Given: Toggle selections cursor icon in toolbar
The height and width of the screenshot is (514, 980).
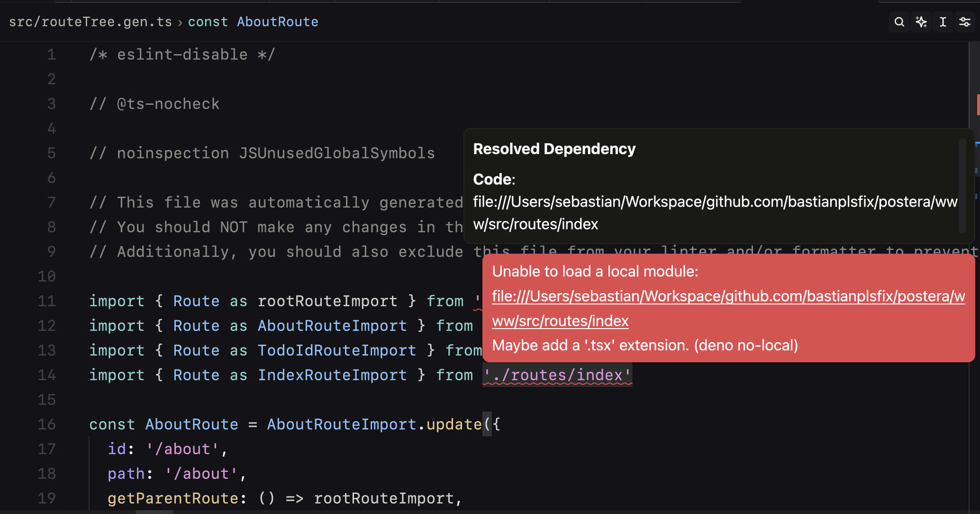Looking at the screenshot, I should pyautogui.click(x=943, y=22).
